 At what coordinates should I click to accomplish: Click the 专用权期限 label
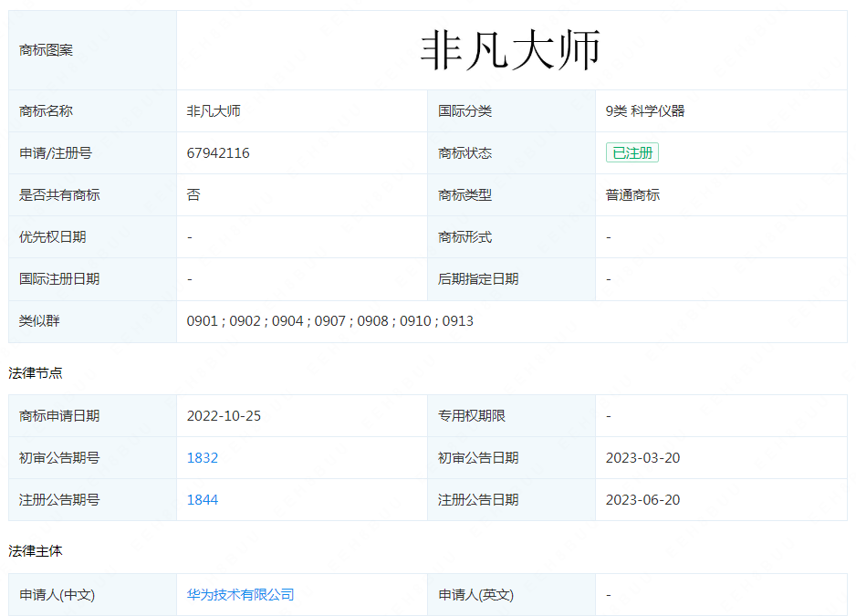(x=471, y=416)
